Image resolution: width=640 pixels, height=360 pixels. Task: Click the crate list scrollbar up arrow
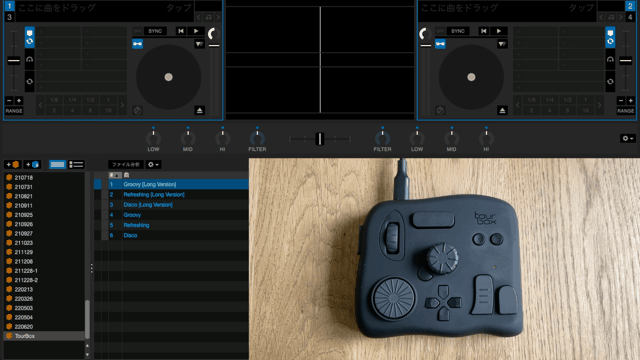tap(87, 346)
